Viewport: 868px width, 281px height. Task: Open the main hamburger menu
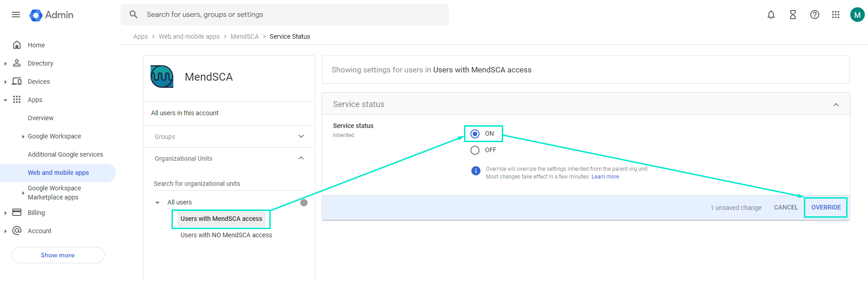[x=16, y=15]
